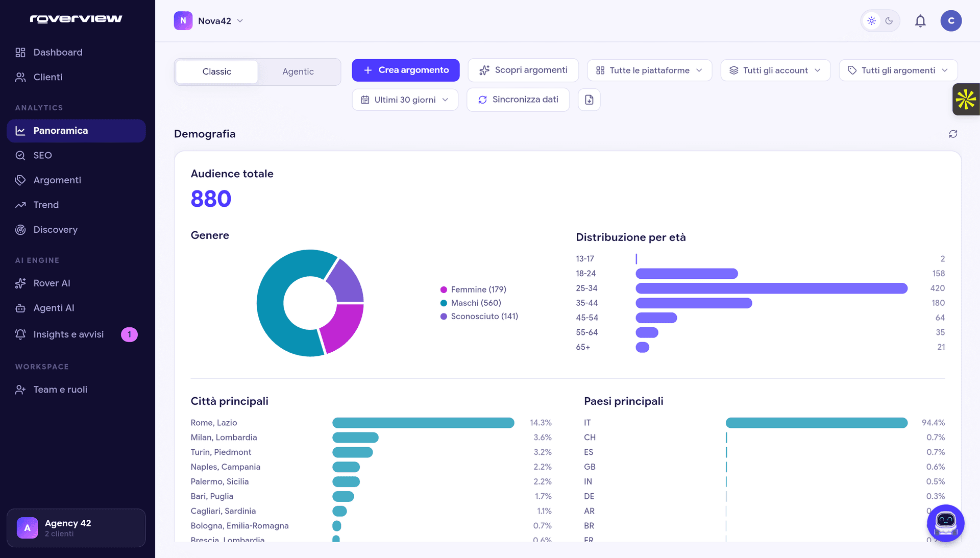Click the export download icon button

pyautogui.click(x=589, y=100)
